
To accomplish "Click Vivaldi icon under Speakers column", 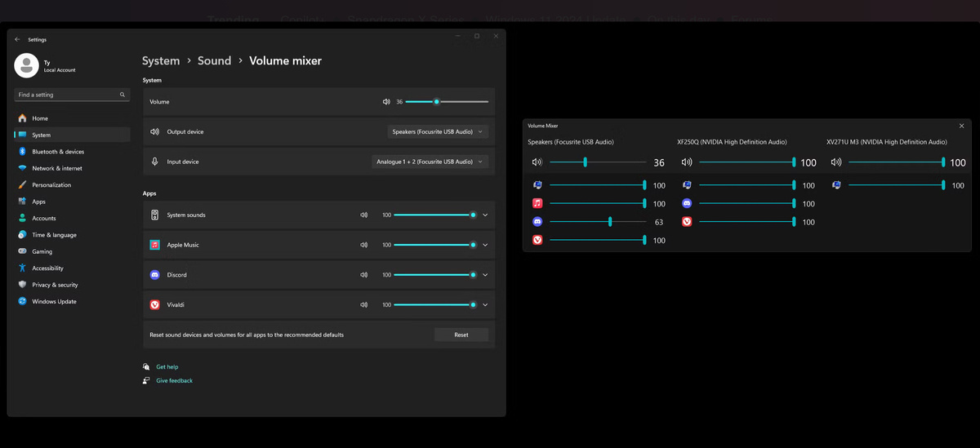I will point(537,240).
